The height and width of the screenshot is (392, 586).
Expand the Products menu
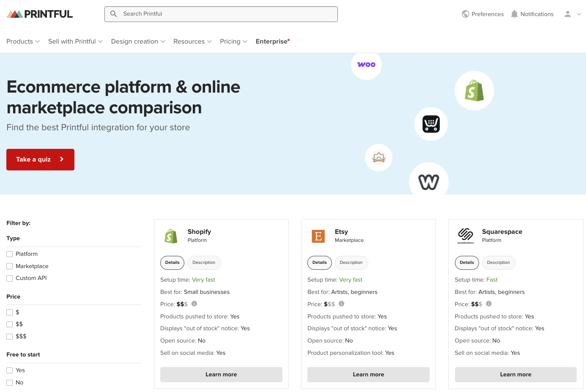(x=23, y=41)
